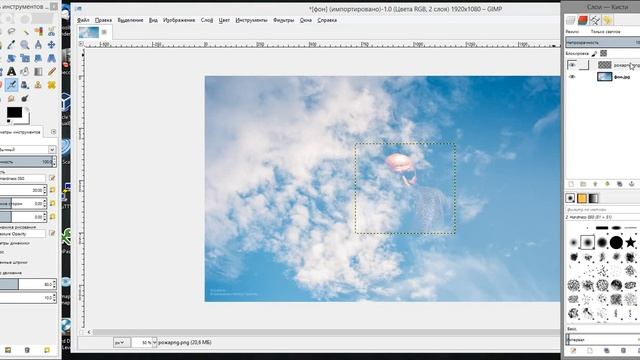Select the Pencil tool
Screen dimensions: 640x360
pos(51,71)
